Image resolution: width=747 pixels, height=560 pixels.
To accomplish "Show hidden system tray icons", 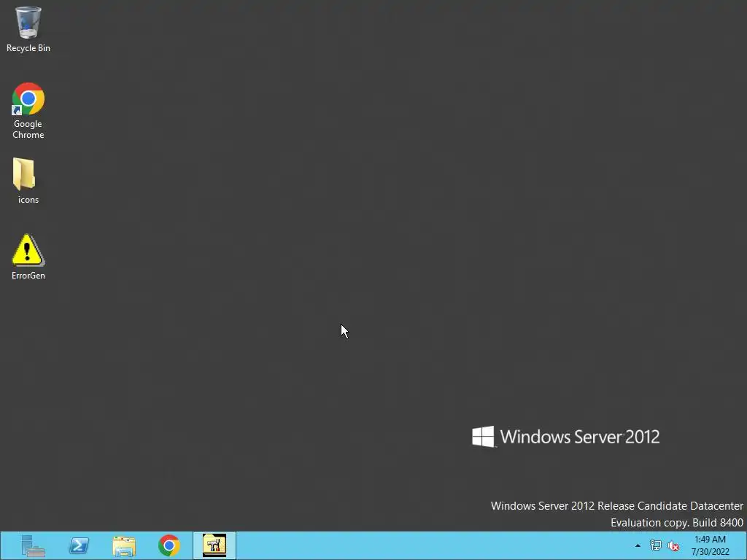I will (638, 545).
